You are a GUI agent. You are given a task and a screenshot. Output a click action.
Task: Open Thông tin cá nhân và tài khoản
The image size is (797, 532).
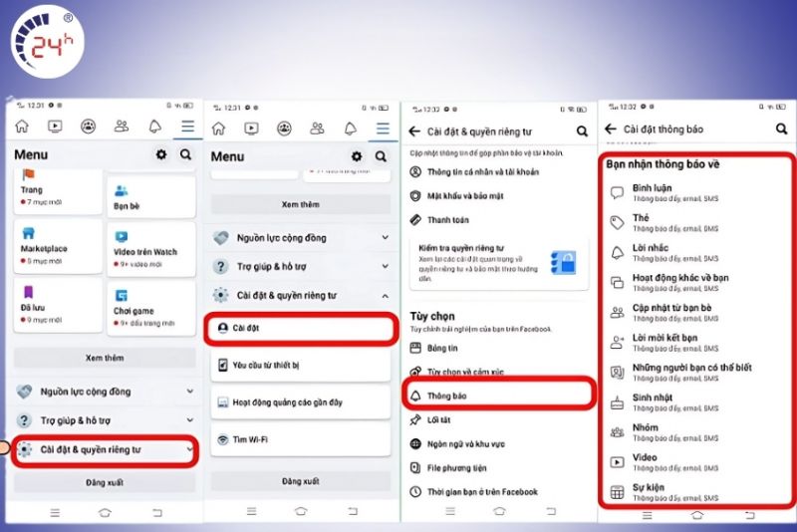pyautogui.click(x=498, y=171)
